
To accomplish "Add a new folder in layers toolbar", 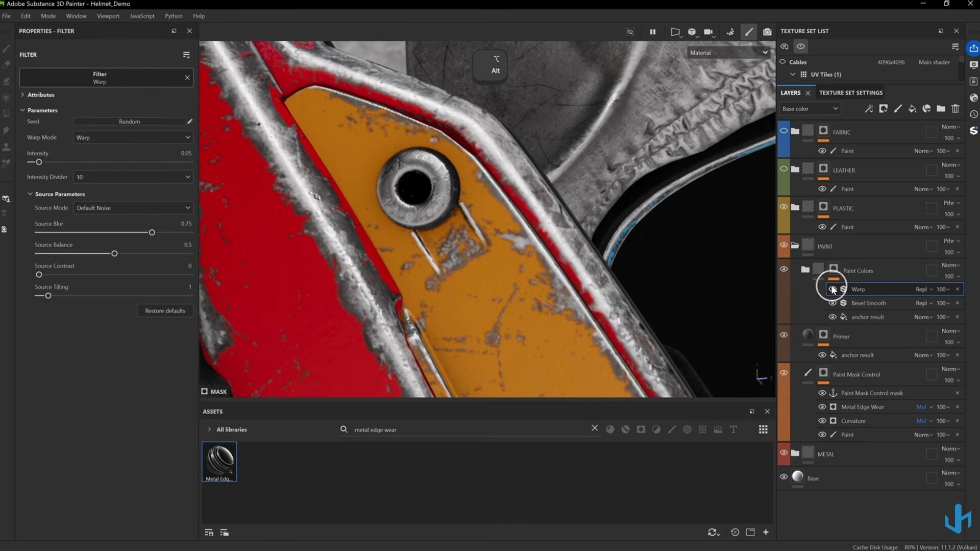I will click(941, 109).
